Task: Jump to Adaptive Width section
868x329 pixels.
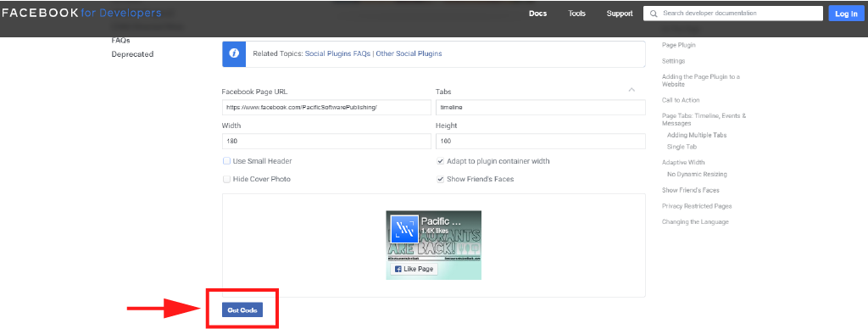Action: tap(683, 162)
